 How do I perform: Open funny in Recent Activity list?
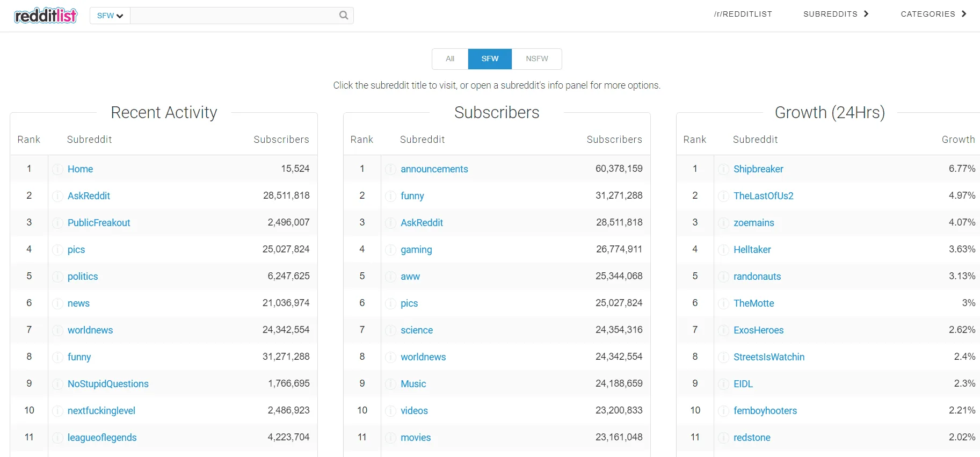[x=79, y=357]
